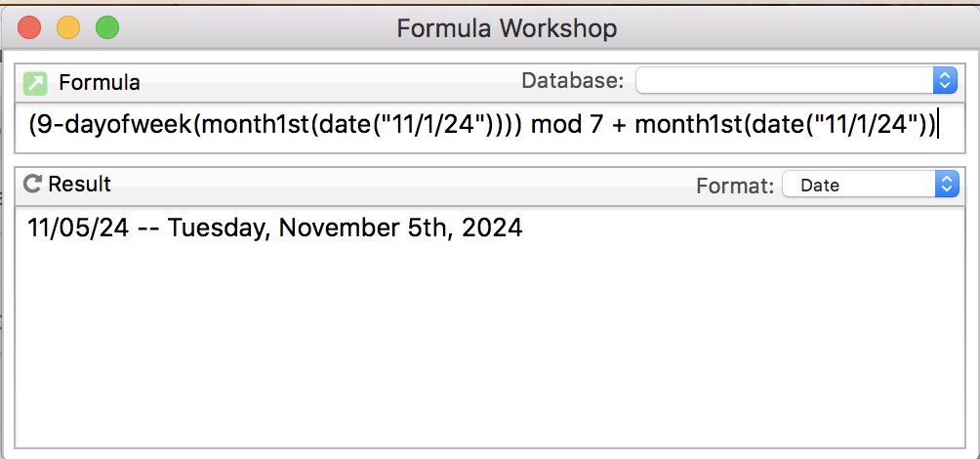Click the Result refresh arrow icon
Image resolution: width=980 pixels, height=459 pixels.
pyautogui.click(x=32, y=184)
